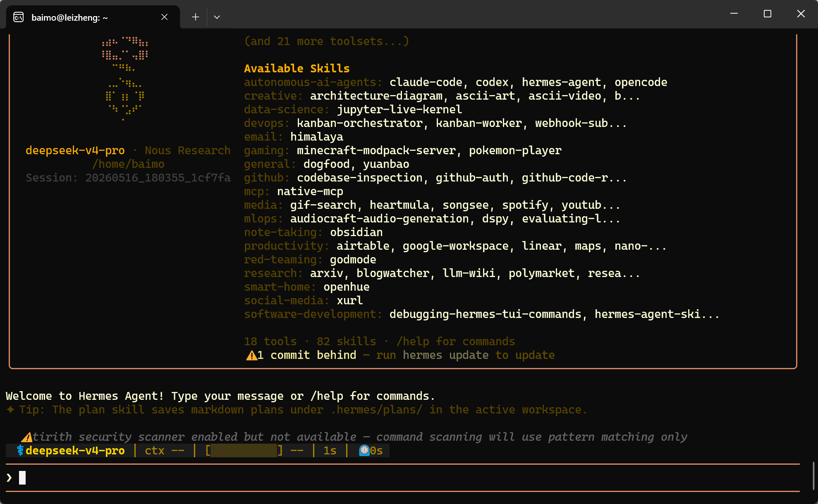818x504 pixels.
Task: Click the 'ctx --' status bar entry
Action: (x=165, y=451)
